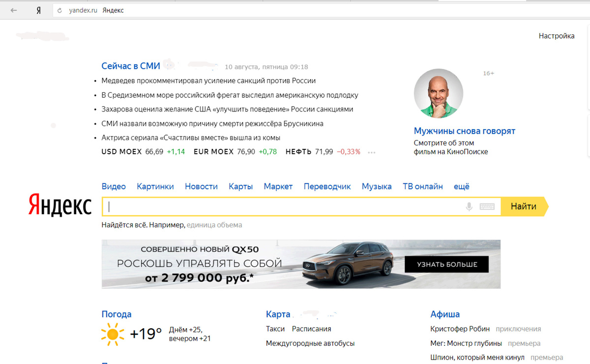Open Карты service link
Screen dimensions: 590x364
240,186
